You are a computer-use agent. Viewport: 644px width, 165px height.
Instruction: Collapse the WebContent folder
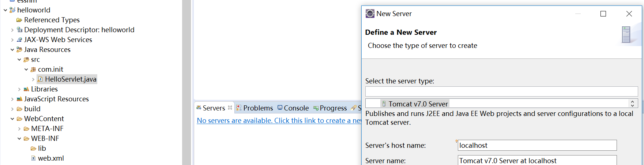click(12, 119)
